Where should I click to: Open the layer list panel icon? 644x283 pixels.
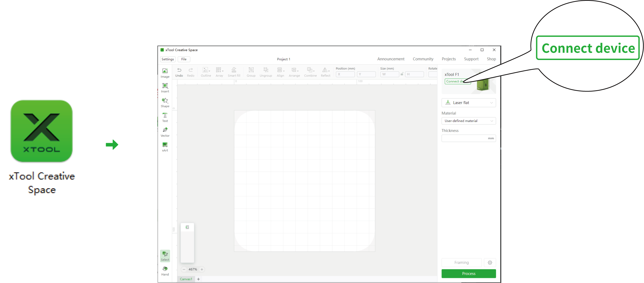point(187,227)
